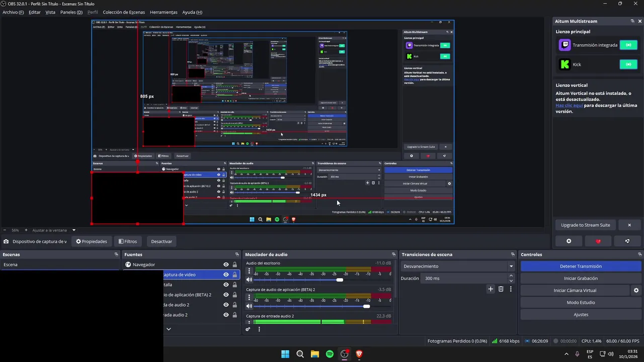Viewport: 644px width, 362px height.
Task: Open virtual camera settings gear
Action: [x=636, y=291]
